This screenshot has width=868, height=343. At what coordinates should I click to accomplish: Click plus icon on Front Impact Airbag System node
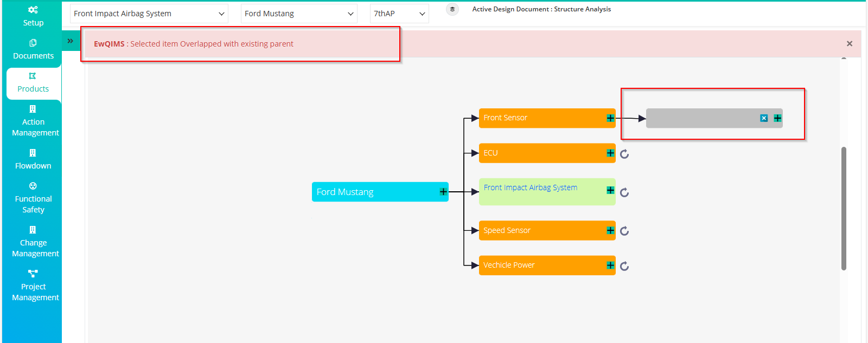tap(610, 190)
